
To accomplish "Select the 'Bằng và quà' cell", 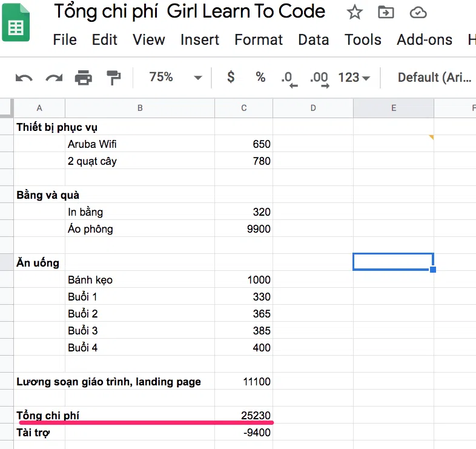I will (39, 195).
